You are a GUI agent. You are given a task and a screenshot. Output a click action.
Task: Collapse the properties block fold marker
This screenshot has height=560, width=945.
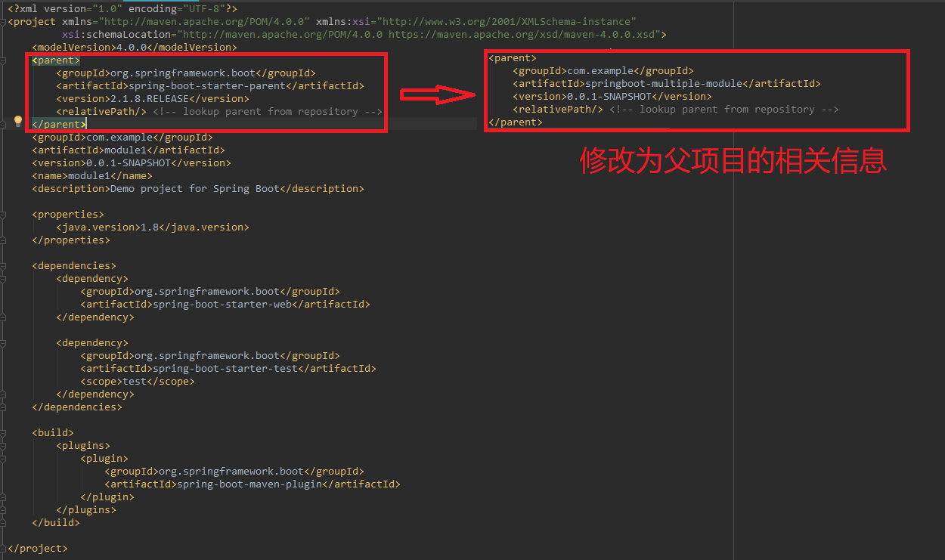[3, 215]
